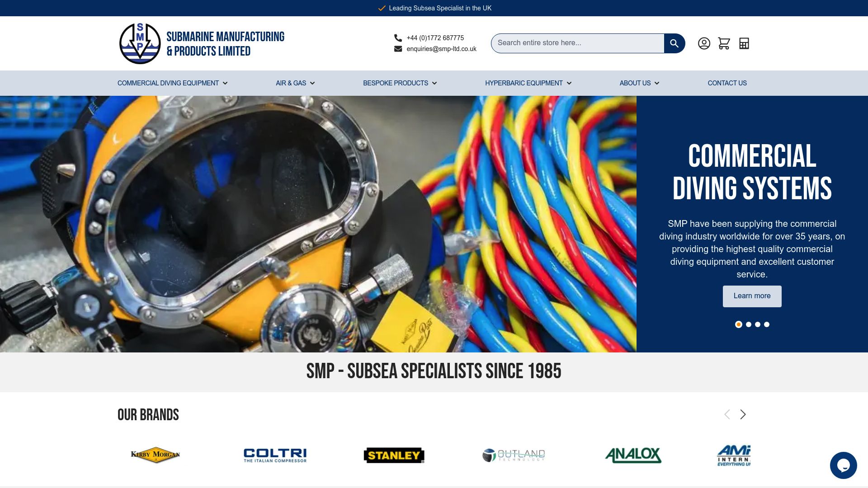The height and width of the screenshot is (488, 868).
Task: Go to Contact Us page
Action: [727, 83]
